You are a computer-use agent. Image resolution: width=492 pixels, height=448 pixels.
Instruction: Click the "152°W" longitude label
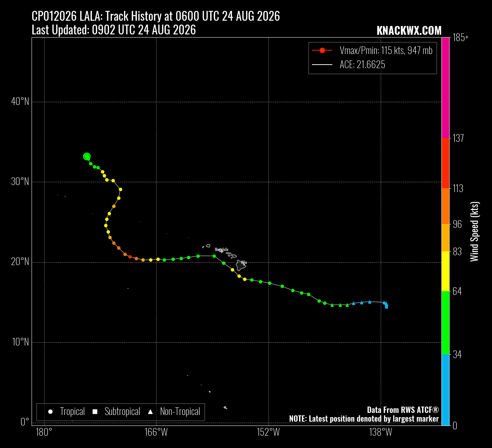pyautogui.click(x=268, y=432)
